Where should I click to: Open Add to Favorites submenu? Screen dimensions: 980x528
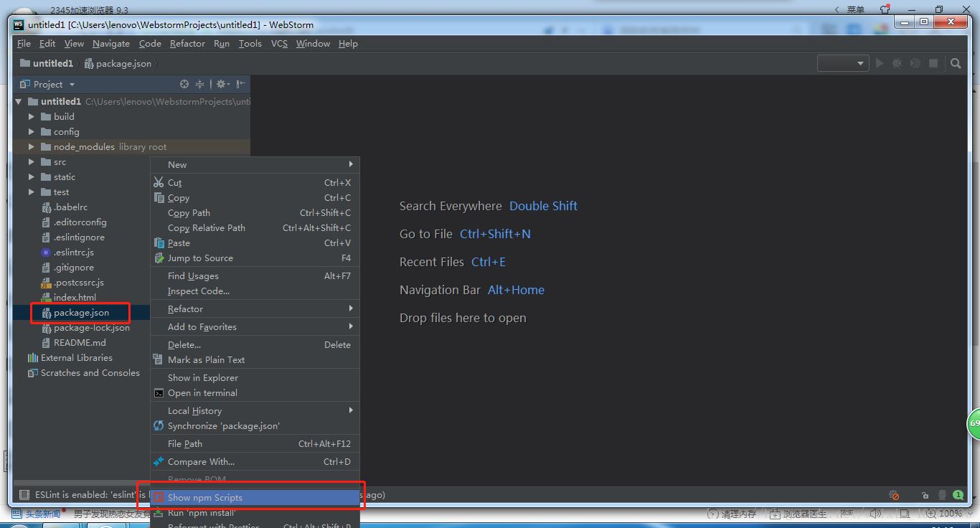(x=255, y=327)
